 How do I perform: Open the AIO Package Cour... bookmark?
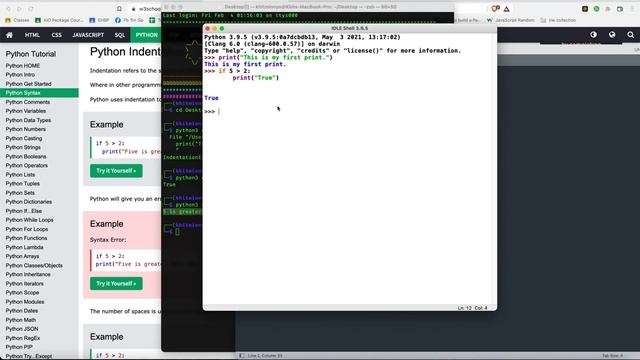click(59, 20)
